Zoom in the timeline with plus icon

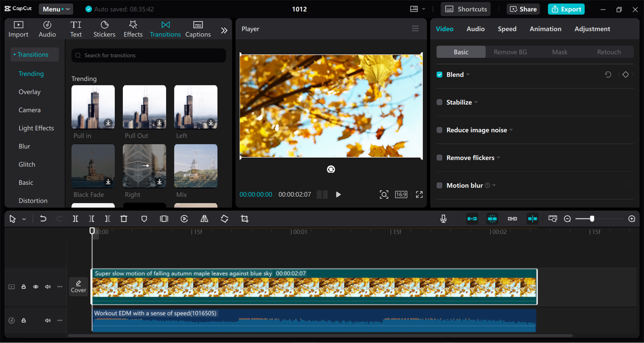click(632, 219)
